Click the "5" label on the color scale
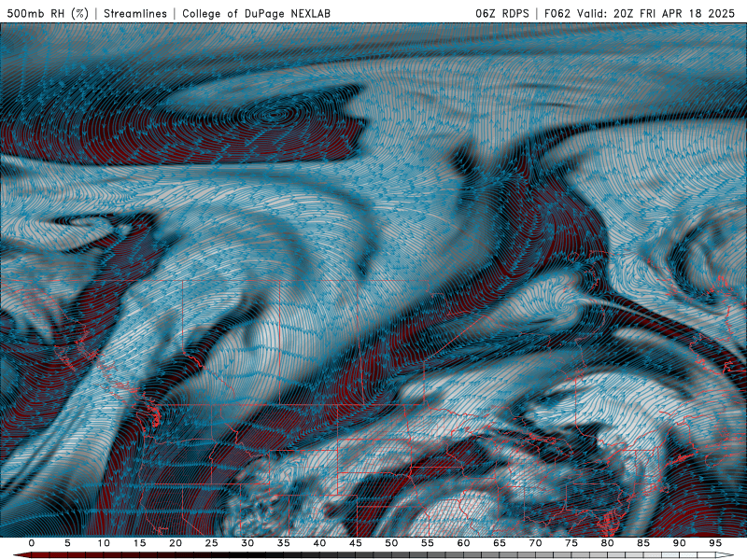This screenshot has height=560, width=747. tap(67, 543)
